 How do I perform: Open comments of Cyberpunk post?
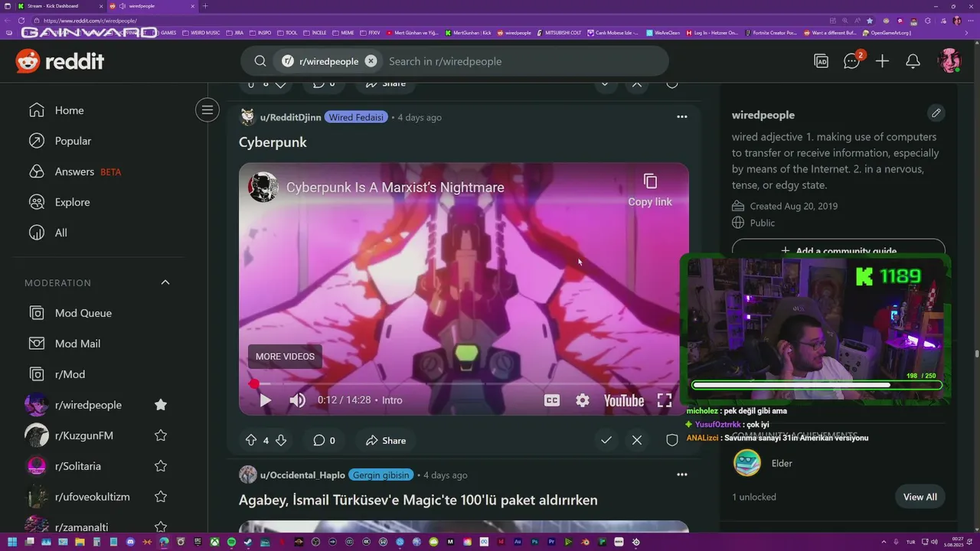[x=324, y=440]
